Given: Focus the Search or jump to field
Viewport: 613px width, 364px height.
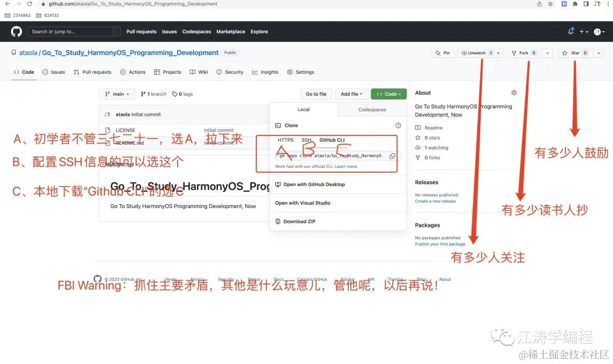Looking at the screenshot, I should point(74,32).
